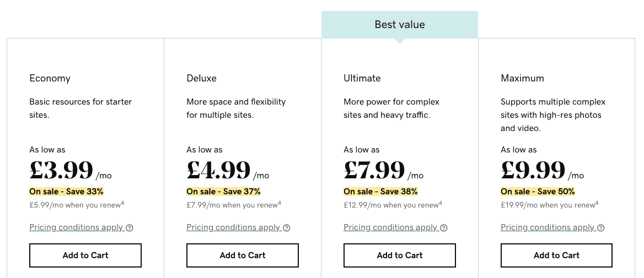Viewport: 644px width, 278px height.
Task: Open Pricing conditions apply link under Deluxe
Action: click(233, 227)
